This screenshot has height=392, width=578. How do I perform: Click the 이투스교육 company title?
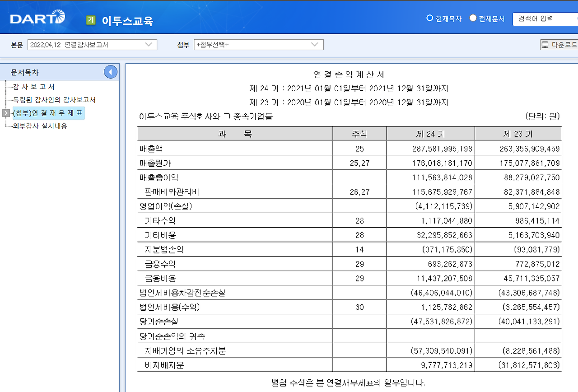pos(127,21)
